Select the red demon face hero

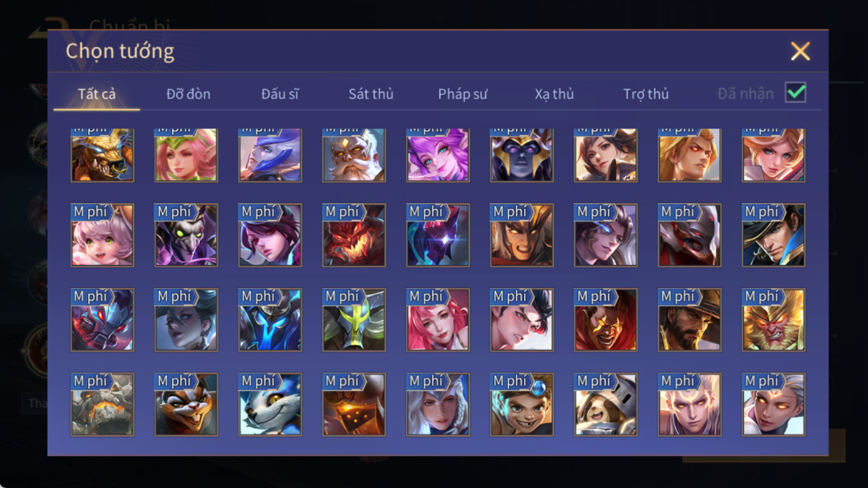pos(354,235)
